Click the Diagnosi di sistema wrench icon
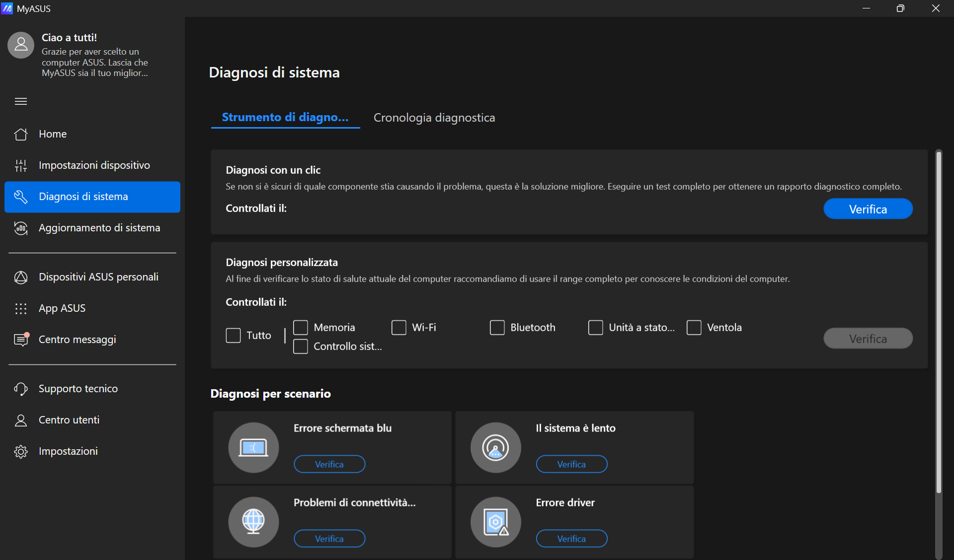 click(21, 197)
